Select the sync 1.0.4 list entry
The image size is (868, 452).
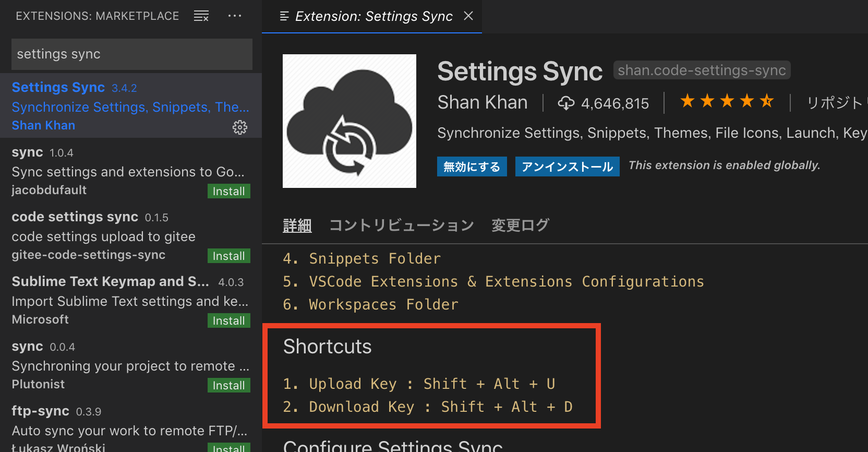[131, 170]
